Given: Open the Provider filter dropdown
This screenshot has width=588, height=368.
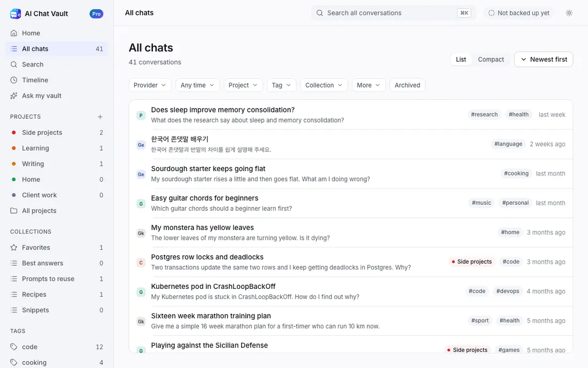Looking at the screenshot, I should (150, 85).
